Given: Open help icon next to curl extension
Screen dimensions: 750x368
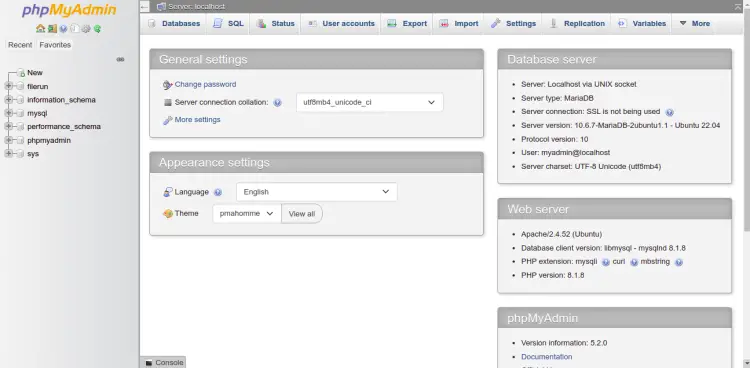Looking at the screenshot, I should pyautogui.click(x=634, y=262).
